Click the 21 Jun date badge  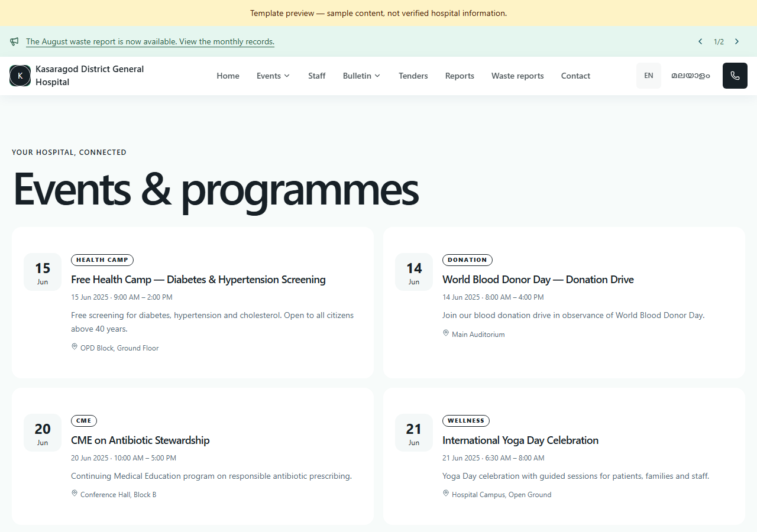tap(414, 433)
